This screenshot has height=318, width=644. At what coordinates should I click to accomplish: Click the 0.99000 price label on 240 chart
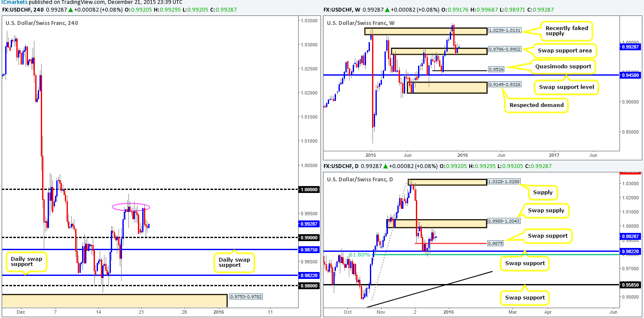[x=309, y=237]
